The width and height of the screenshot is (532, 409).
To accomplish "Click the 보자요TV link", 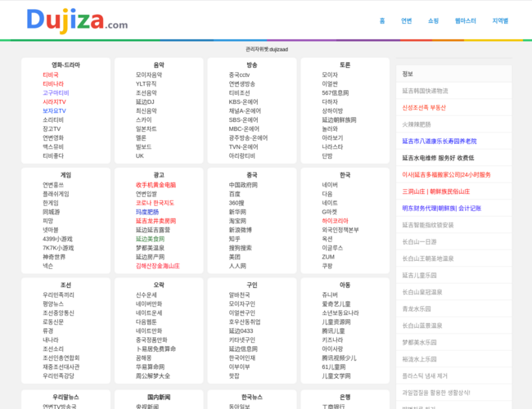I will click(54, 111).
